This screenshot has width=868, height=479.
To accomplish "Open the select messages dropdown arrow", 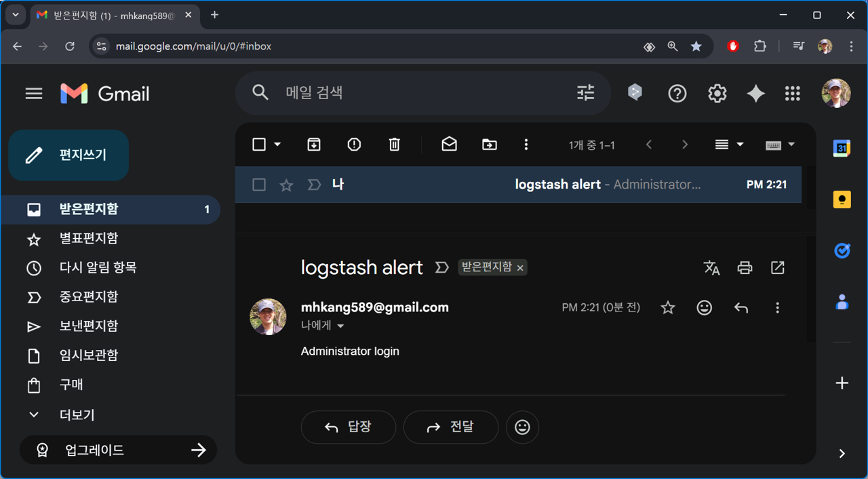I will click(x=278, y=144).
